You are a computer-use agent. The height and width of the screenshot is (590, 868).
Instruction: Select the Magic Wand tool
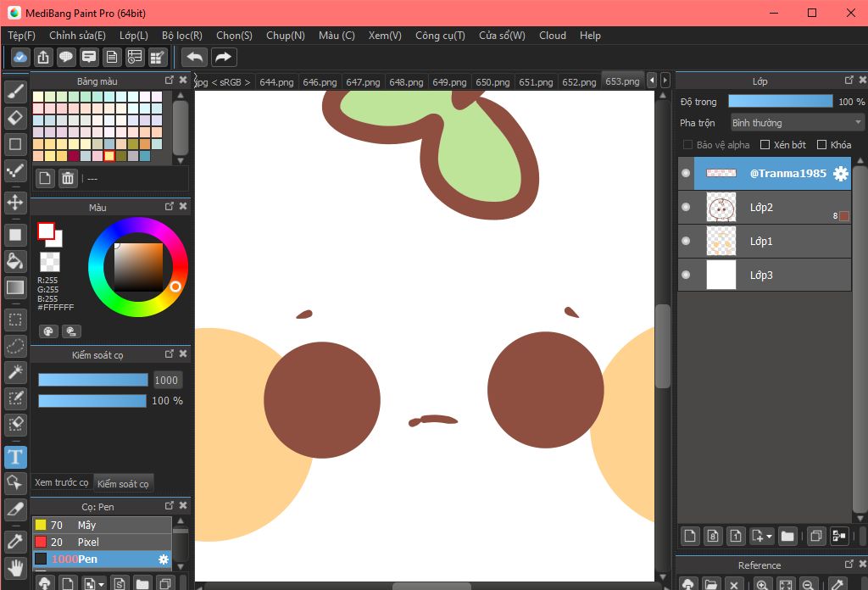pos(15,372)
